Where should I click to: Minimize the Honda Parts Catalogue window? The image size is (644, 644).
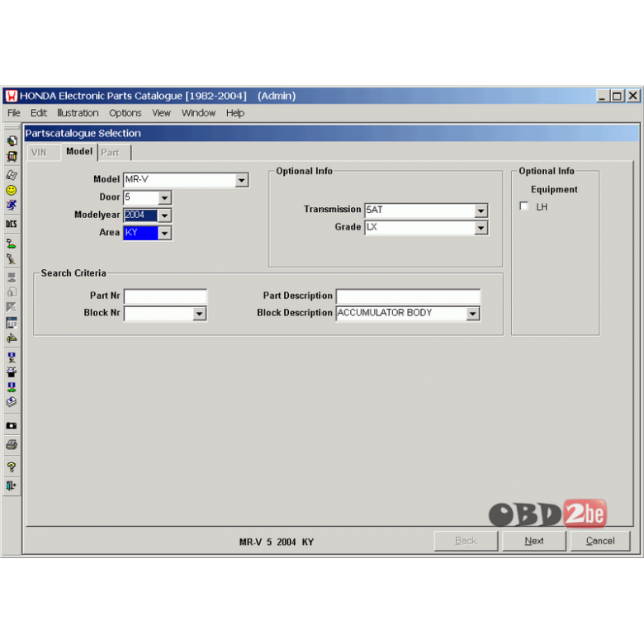pyautogui.click(x=603, y=96)
